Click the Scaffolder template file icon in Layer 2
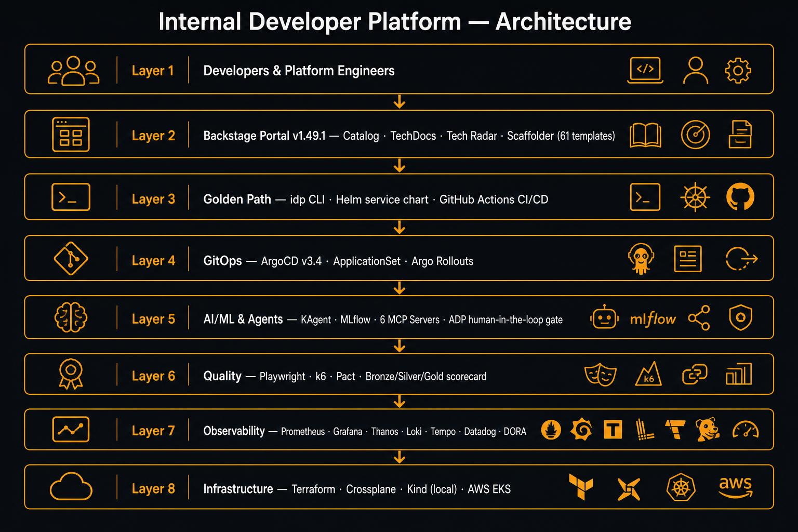This screenshot has height=532, width=798. pyautogui.click(x=740, y=134)
